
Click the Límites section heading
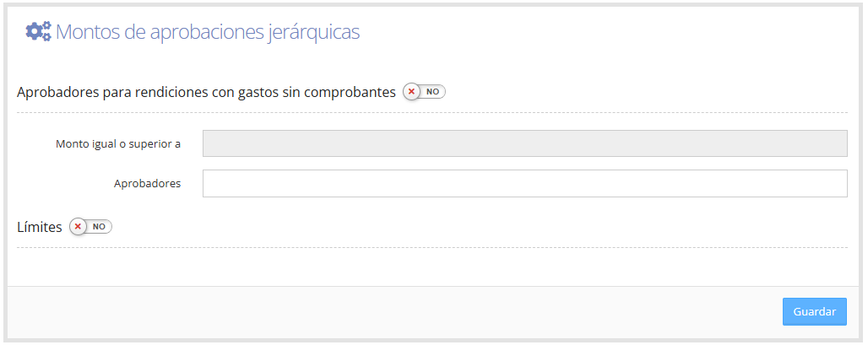tap(40, 227)
